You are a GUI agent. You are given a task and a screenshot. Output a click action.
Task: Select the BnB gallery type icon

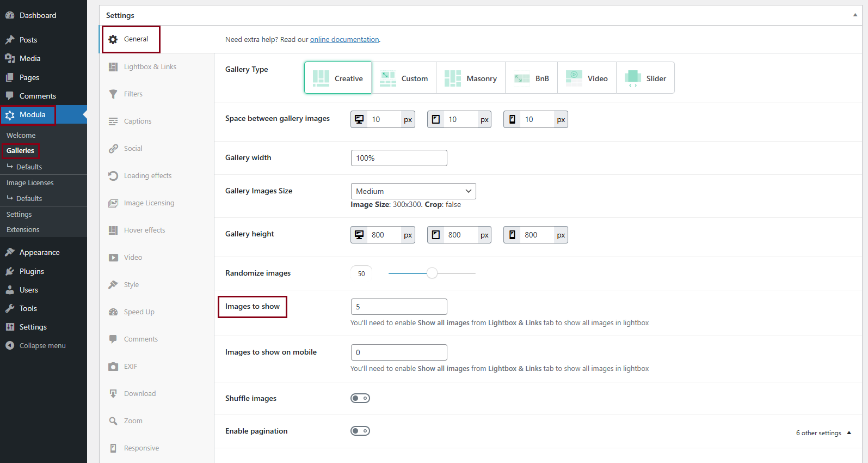[x=521, y=78]
